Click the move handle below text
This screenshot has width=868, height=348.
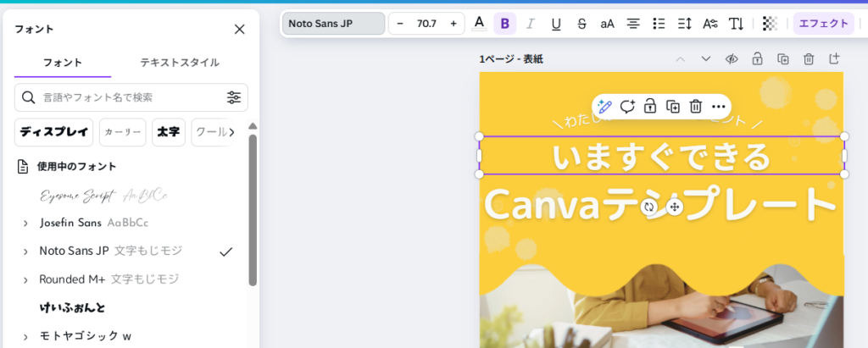click(674, 207)
